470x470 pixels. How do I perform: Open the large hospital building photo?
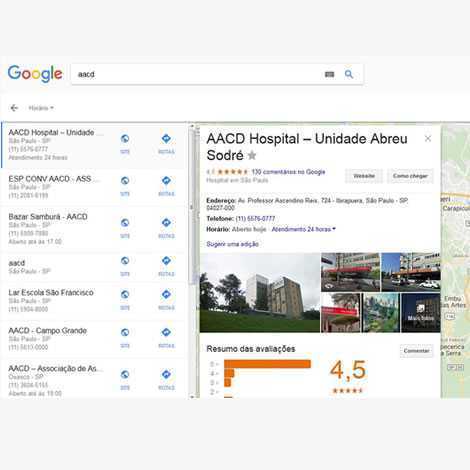(x=260, y=293)
